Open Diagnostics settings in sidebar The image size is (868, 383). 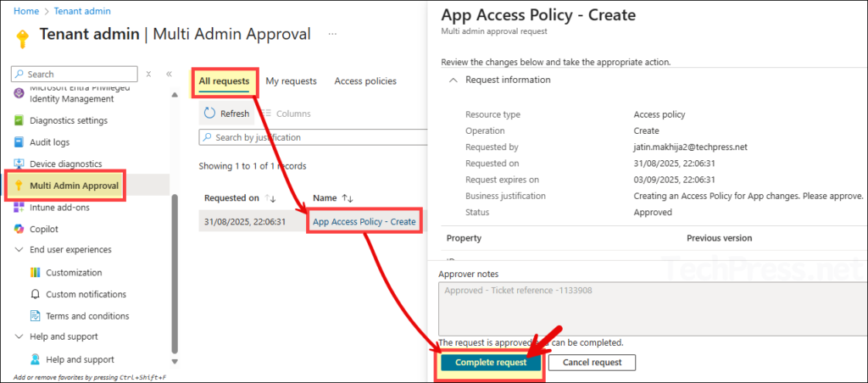(x=69, y=120)
